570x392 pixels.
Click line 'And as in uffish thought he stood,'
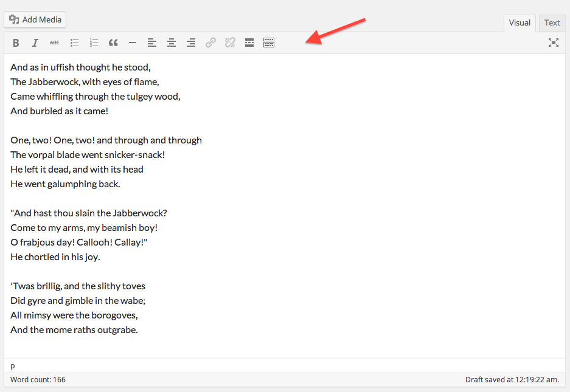click(80, 67)
